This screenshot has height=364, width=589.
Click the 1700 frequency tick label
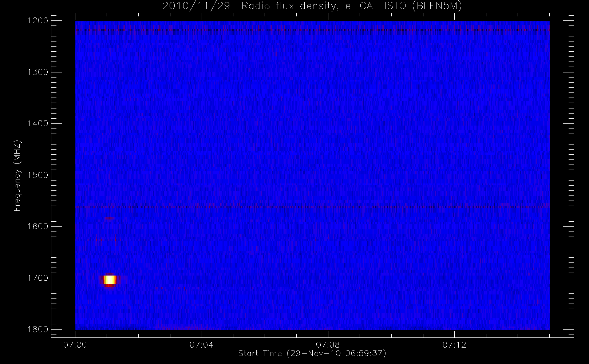point(38,278)
